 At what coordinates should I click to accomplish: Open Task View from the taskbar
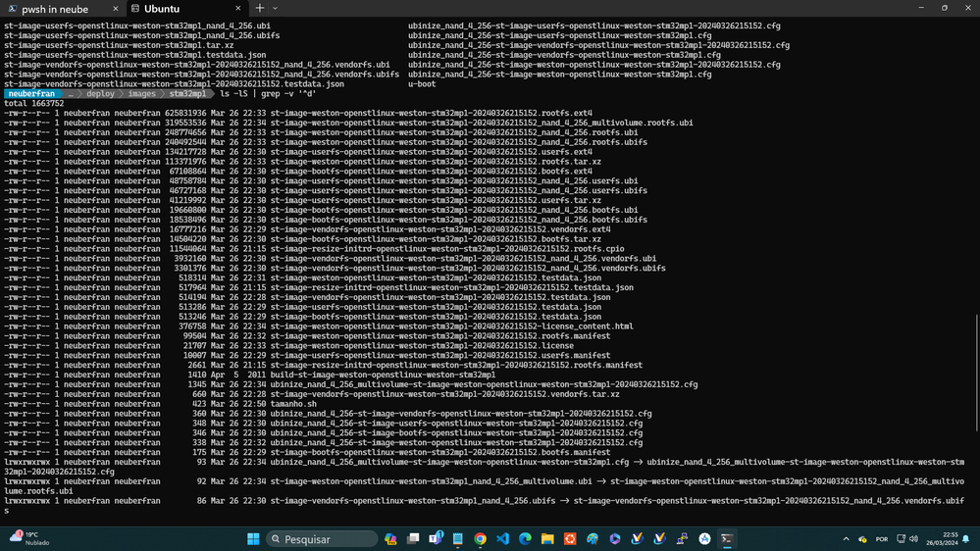413,538
